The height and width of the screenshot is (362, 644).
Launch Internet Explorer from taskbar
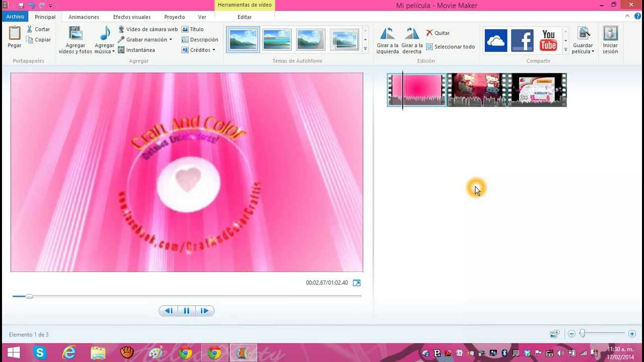coord(69,353)
